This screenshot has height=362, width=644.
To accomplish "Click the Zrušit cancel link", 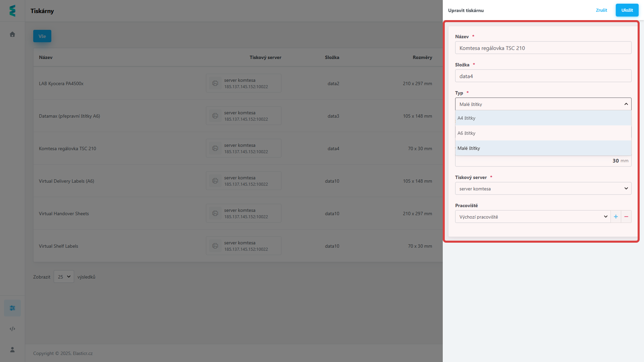I will 601,10.
